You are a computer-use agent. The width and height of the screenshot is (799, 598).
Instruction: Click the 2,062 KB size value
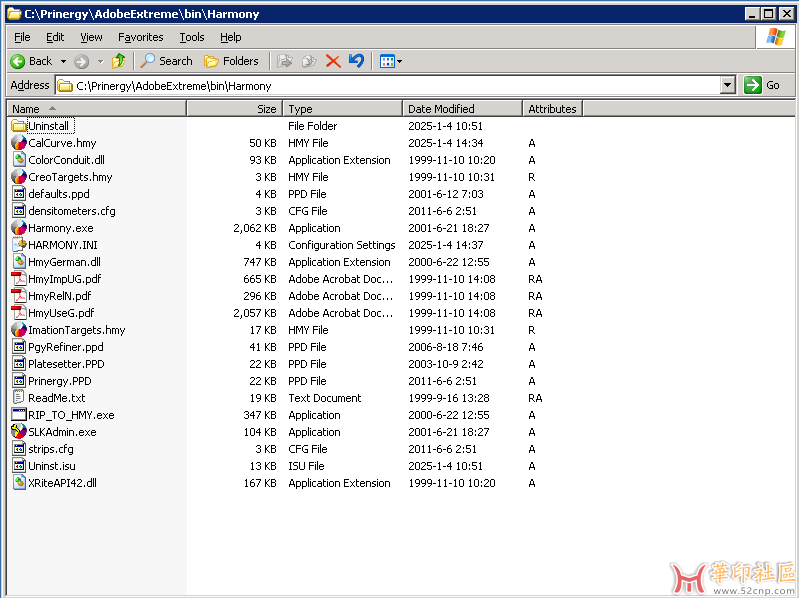[255, 228]
